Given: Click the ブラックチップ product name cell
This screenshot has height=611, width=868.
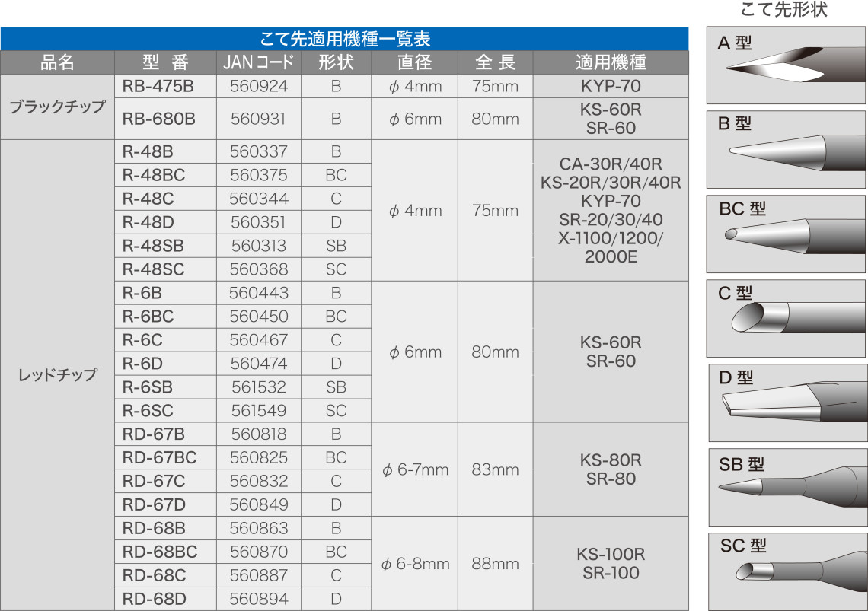Looking at the screenshot, I should click(x=58, y=107).
